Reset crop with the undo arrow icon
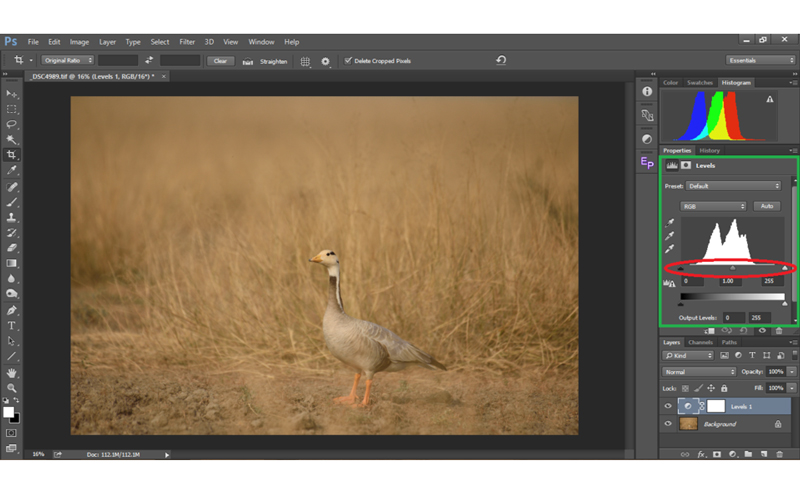 tap(501, 60)
